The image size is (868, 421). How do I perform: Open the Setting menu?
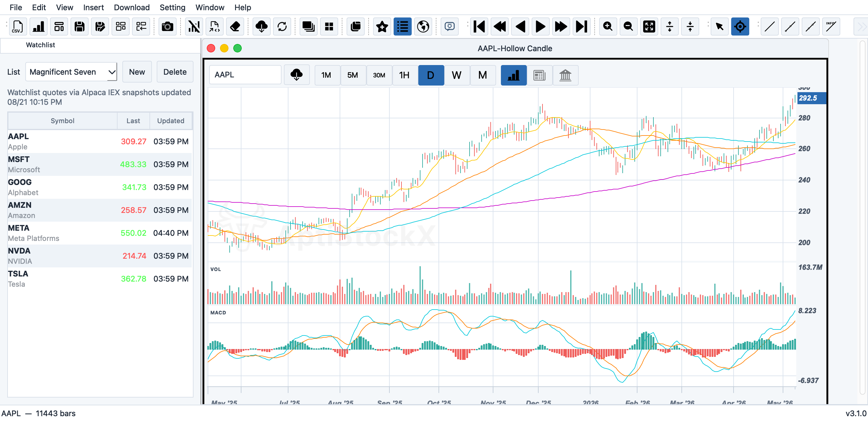tap(172, 8)
